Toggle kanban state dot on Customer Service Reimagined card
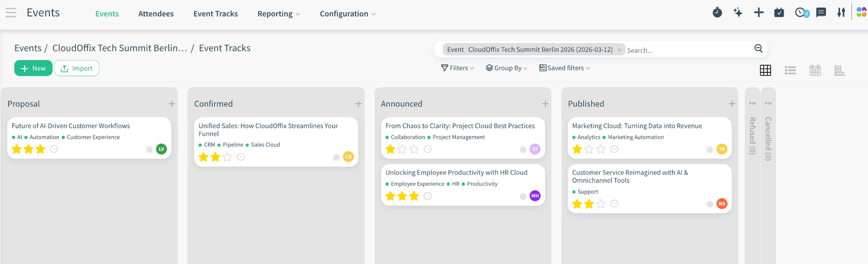 pos(710,204)
